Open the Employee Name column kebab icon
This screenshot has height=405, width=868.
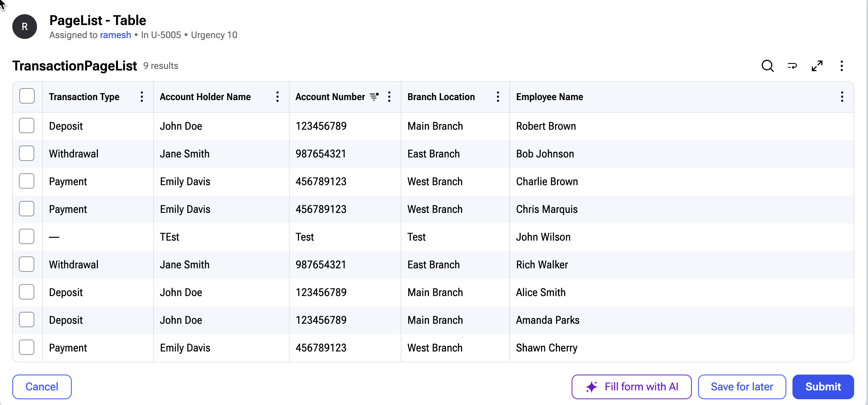click(842, 97)
